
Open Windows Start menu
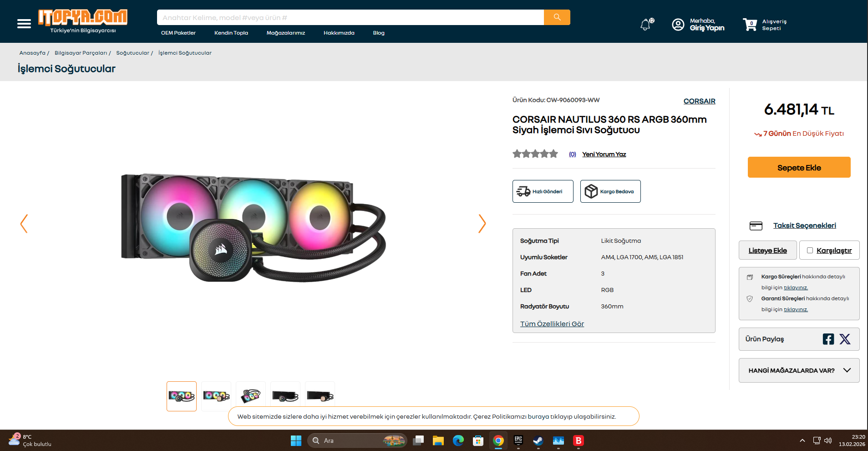pyautogui.click(x=296, y=441)
